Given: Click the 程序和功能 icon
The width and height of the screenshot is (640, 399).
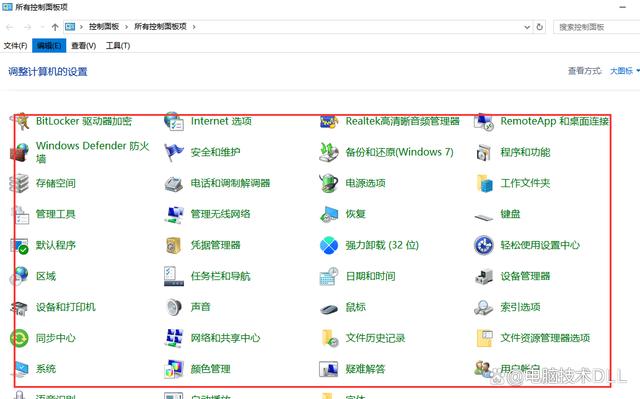Looking at the screenshot, I should (484, 153).
